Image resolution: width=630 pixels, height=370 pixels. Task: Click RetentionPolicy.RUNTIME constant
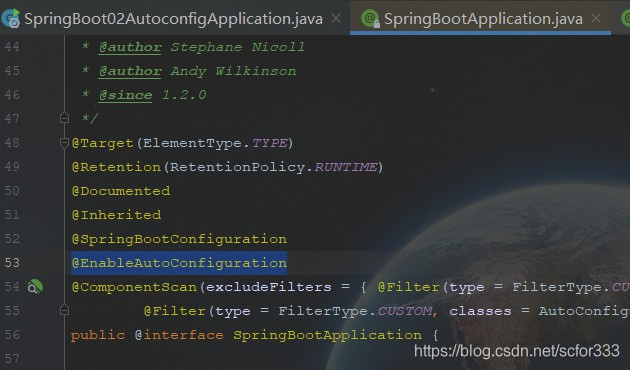274,167
